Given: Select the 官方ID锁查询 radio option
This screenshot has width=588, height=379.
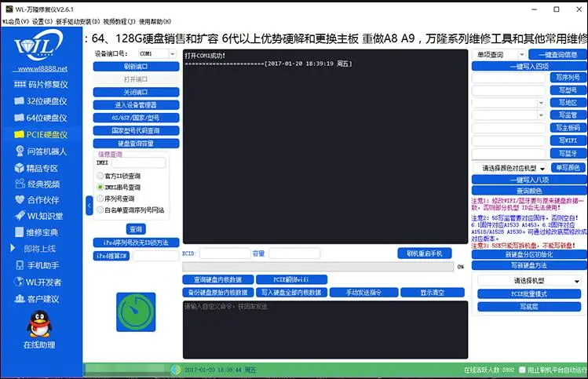Looking at the screenshot, I should coord(100,176).
